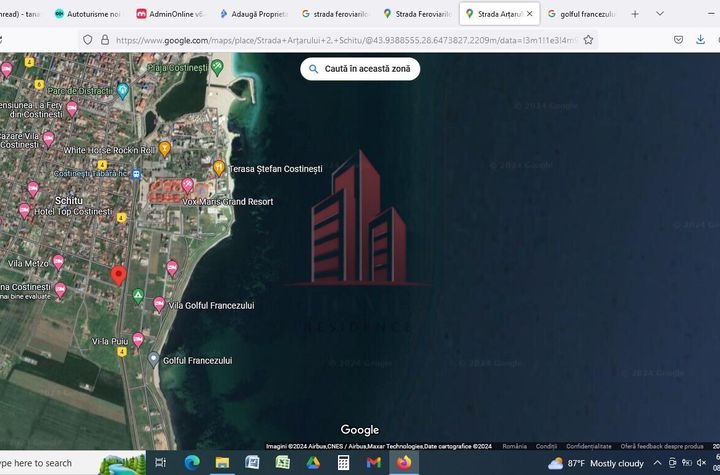Click the White Horse Rock'n Roll bar marker

tap(165, 149)
